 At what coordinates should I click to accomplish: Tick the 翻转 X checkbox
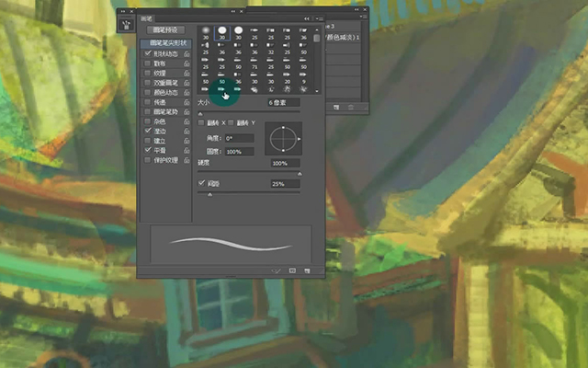(201, 122)
